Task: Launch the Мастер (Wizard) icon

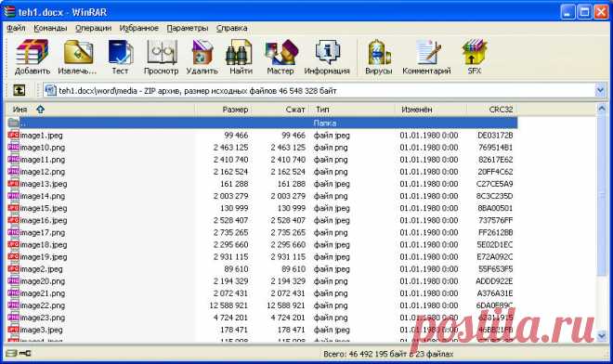Action: pyautogui.click(x=280, y=57)
